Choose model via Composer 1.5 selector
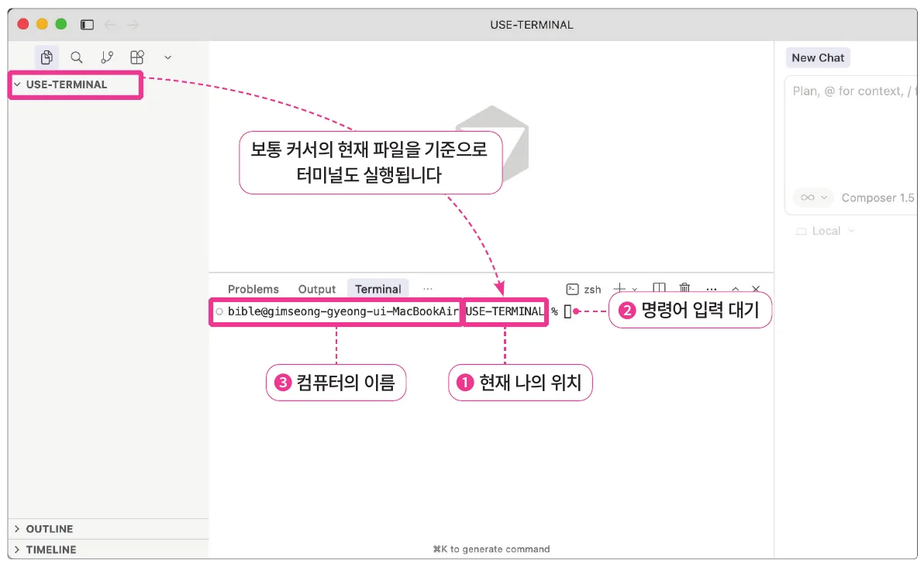The width and height of the screenshot is (924, 567). pos(878,198)
